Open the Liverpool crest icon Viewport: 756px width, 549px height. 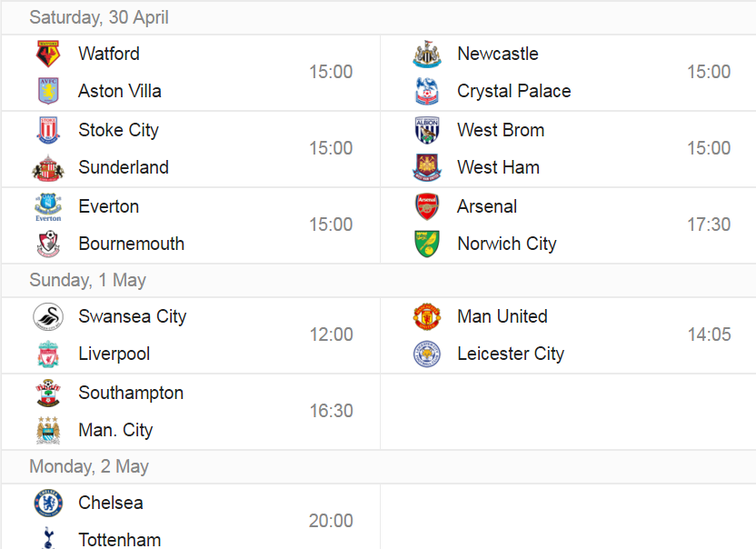[48, 354]
